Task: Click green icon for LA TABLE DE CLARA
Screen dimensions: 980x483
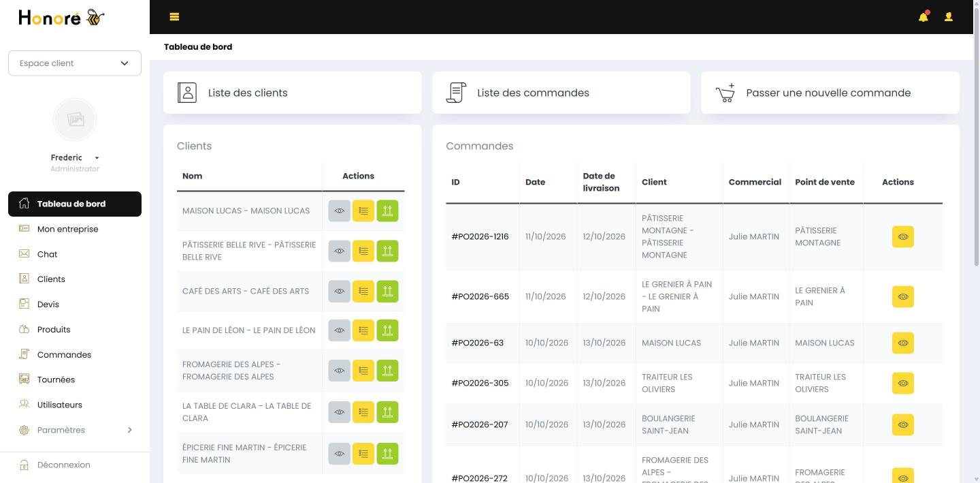Action: tap(387, 412)
